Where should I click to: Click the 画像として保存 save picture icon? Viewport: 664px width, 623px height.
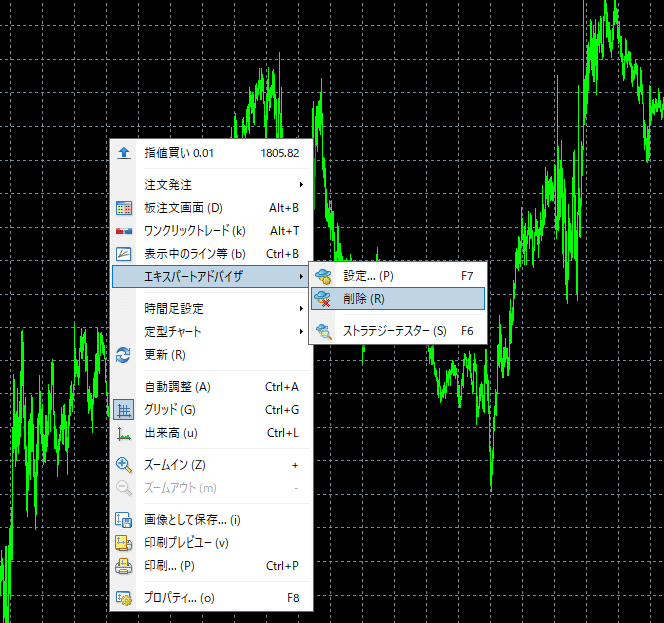[124, 520]
